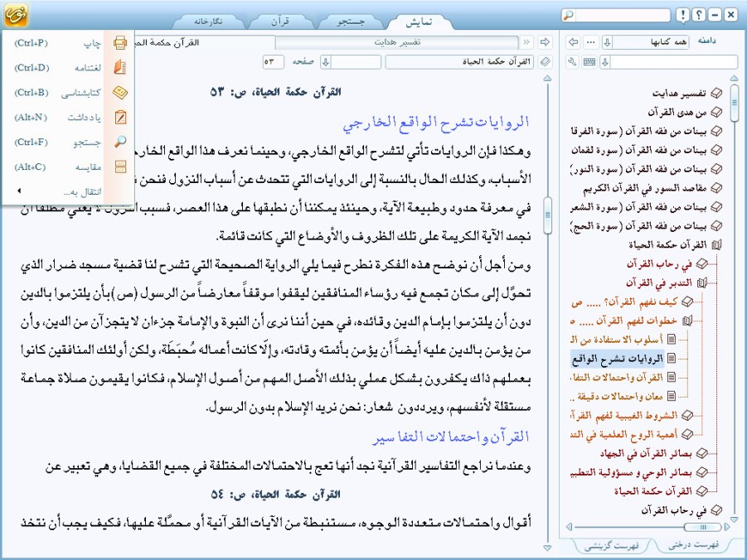Click the double chevron beside تفسير هدايت tab
The height and width of the screenshot is (560, 747).
tap(526, 42)
